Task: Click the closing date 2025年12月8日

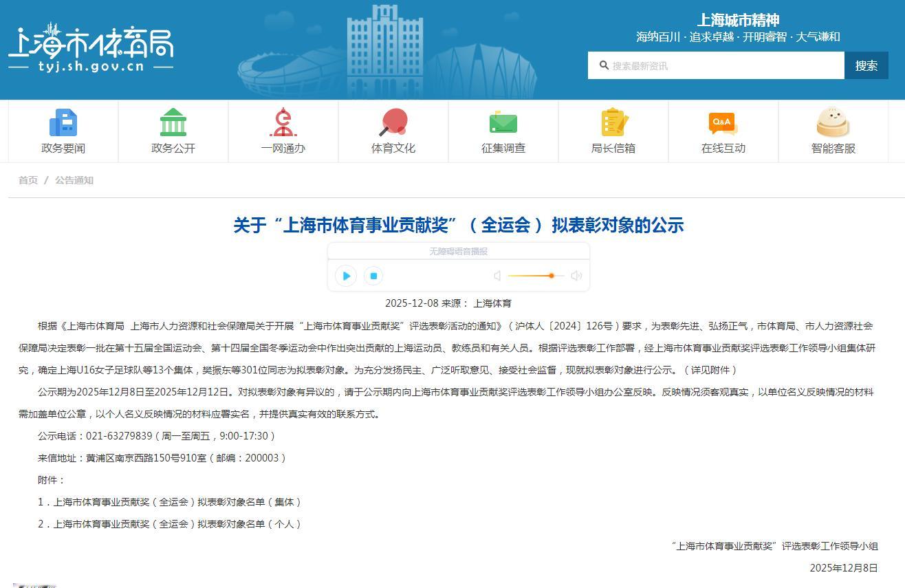Action: (x=844, y=568)
